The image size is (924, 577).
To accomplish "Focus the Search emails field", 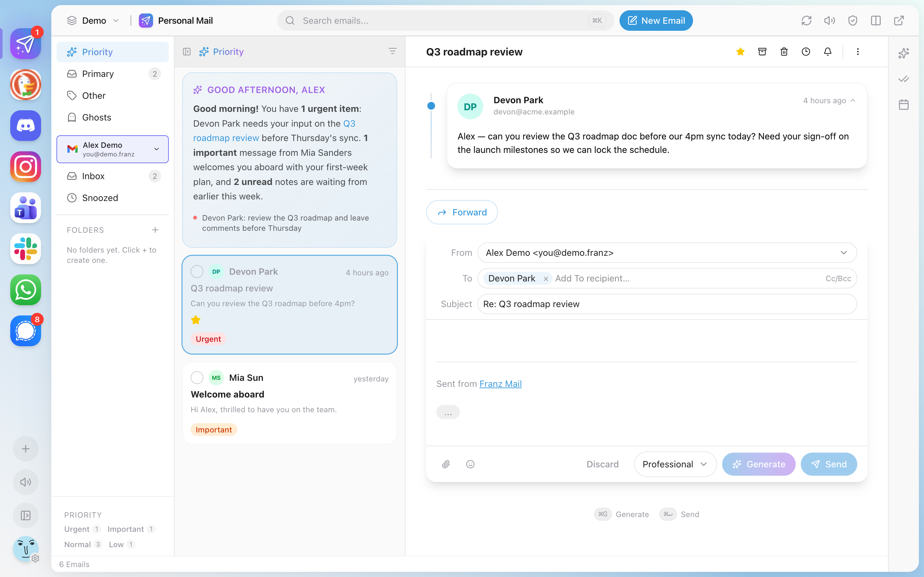I will point(445,21).
